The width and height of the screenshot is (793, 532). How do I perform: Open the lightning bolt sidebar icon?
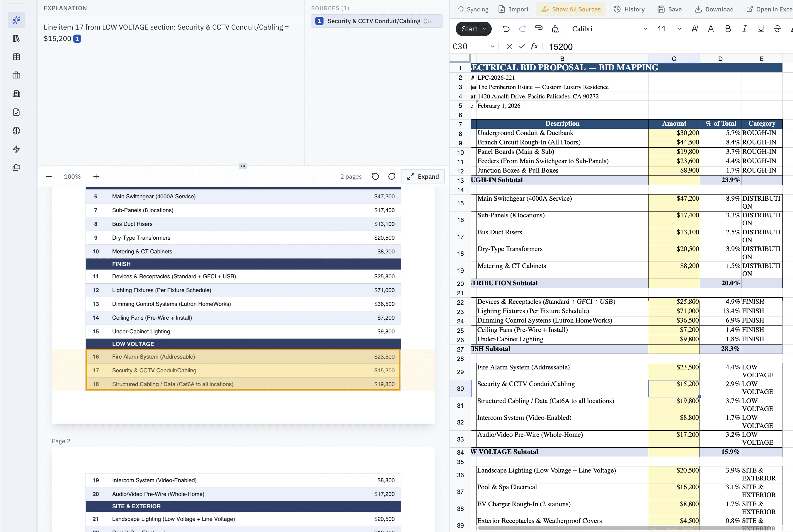click(16, 149)
